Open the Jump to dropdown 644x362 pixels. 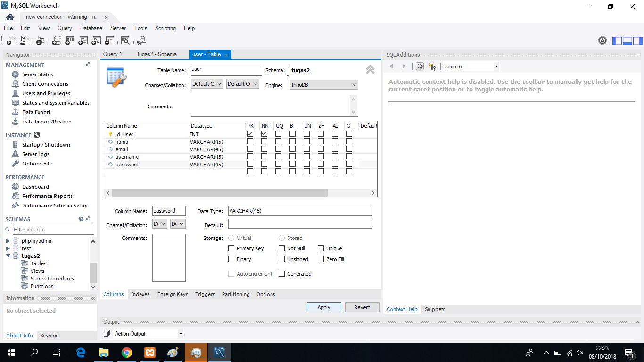[x=471, y=66]
